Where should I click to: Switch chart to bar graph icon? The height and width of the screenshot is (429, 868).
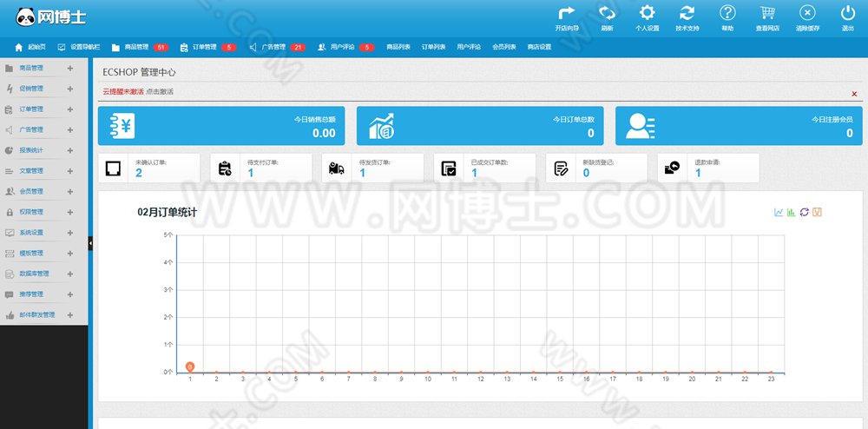tap(792, 212)
